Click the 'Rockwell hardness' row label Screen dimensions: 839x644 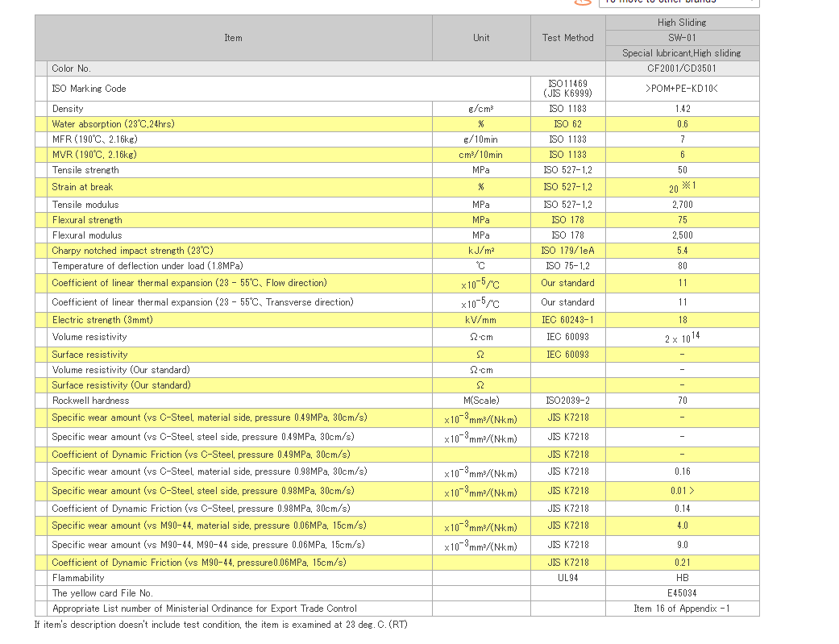(x=90, y=401)
